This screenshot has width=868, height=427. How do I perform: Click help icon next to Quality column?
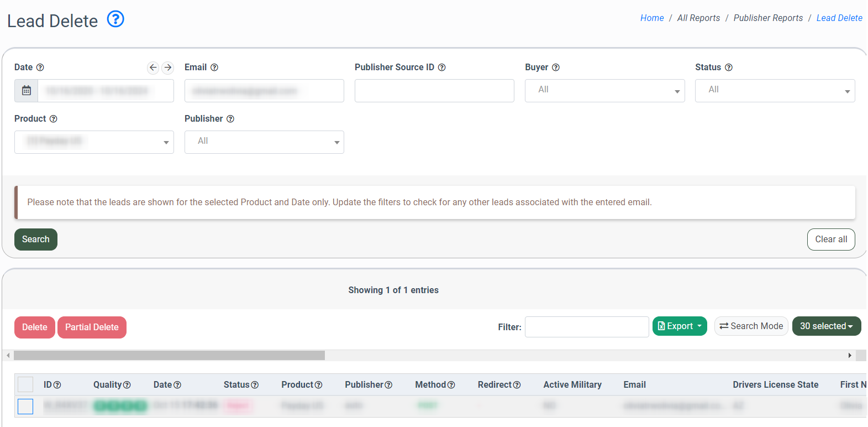click(127, 385)
